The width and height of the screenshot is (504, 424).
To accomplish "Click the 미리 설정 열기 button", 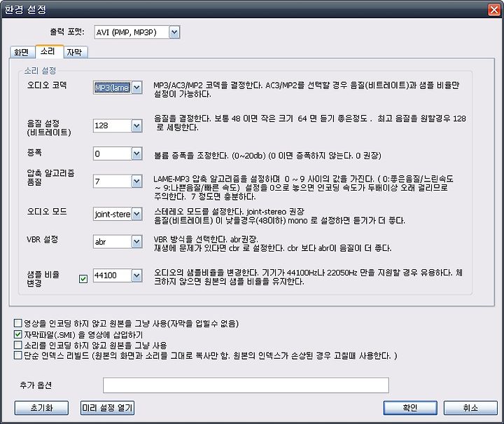I will coord(107,408).
